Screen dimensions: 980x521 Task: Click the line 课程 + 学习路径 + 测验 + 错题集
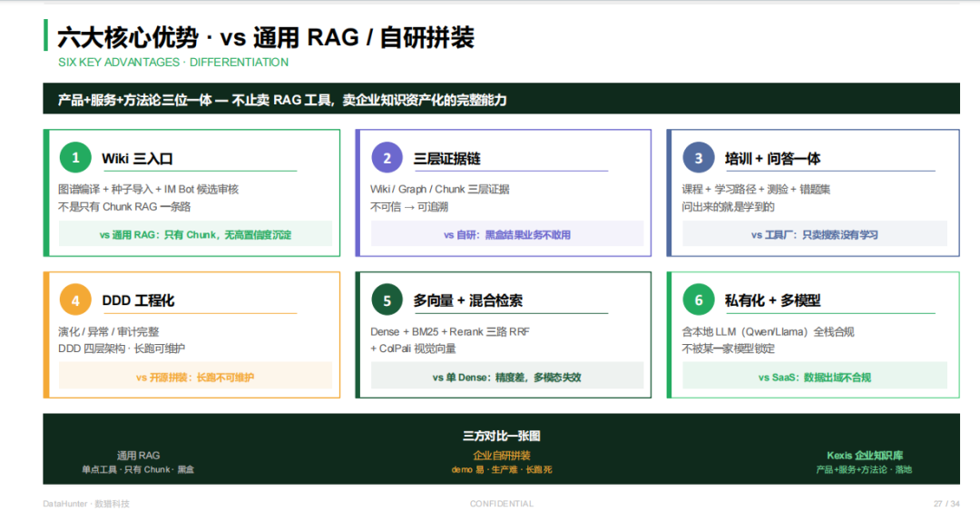click(x=756, y=189)
